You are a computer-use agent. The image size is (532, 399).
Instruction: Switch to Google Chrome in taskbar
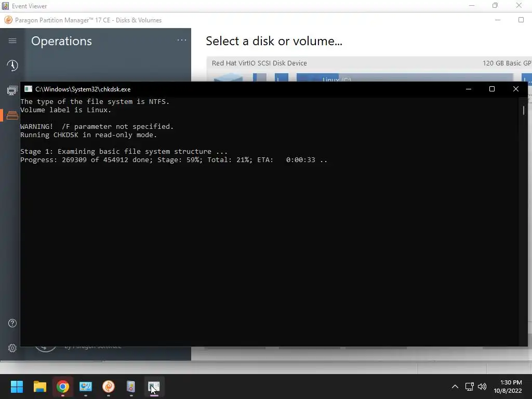pyautogui.click(x=63, y=387)
